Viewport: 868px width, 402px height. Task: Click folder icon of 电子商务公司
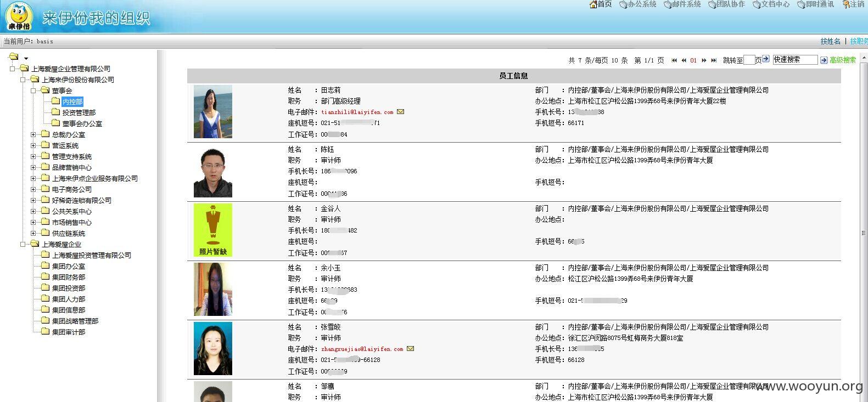45,189
